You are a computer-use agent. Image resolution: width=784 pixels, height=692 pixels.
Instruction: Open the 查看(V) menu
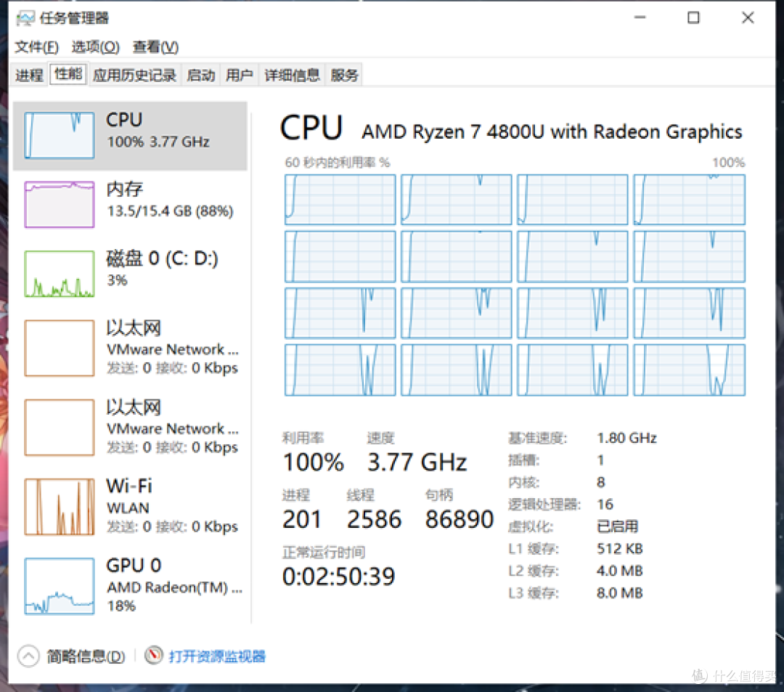(x=155, y=47)
